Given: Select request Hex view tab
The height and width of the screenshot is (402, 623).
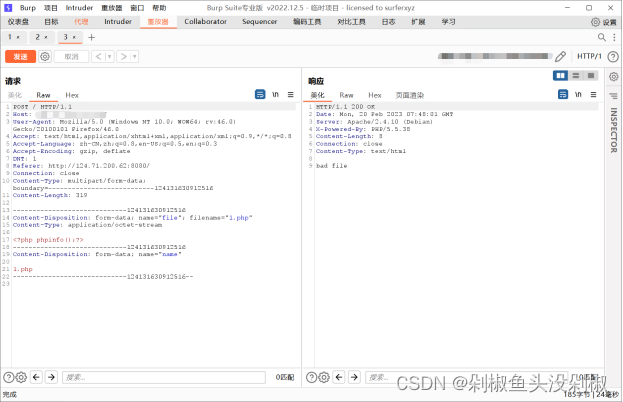Looking at the screenshot, I should click(72, 95).
